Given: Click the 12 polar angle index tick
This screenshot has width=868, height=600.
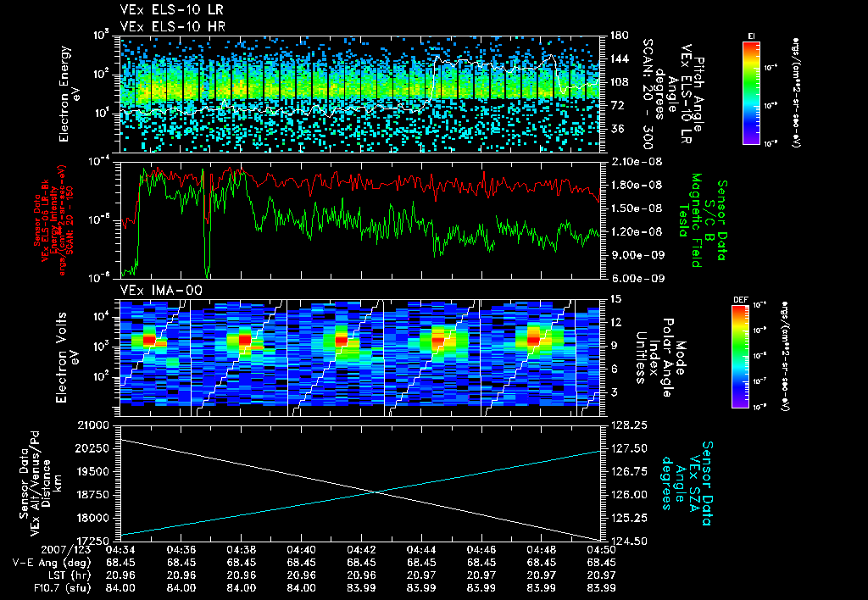Looking at the screenshot, I should click(615, 322).
